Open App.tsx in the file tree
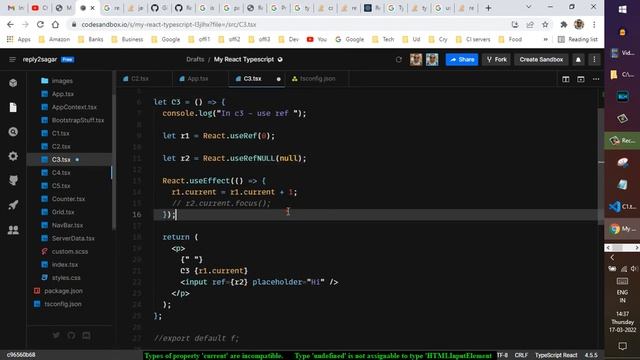This screenshot has width=640, height=360. (x=62, y=94)
